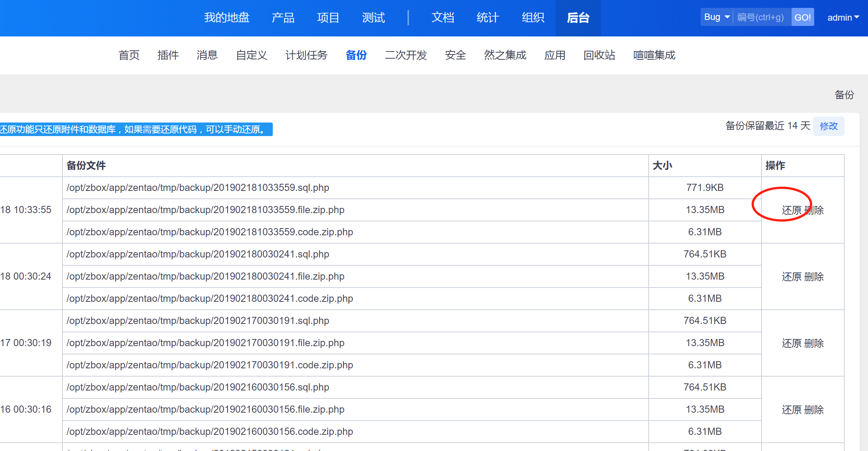Open the 计划任务 admin tab
This screenshot has height=451, width=868.
tap(306, 55)
